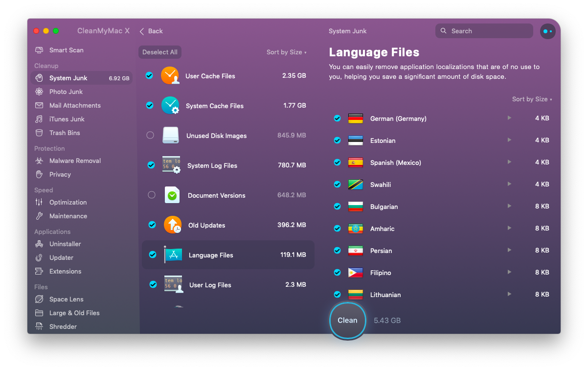Click the System Log Files icon
This screenshot has width=588, height=370.
click(x=171, y=165)
